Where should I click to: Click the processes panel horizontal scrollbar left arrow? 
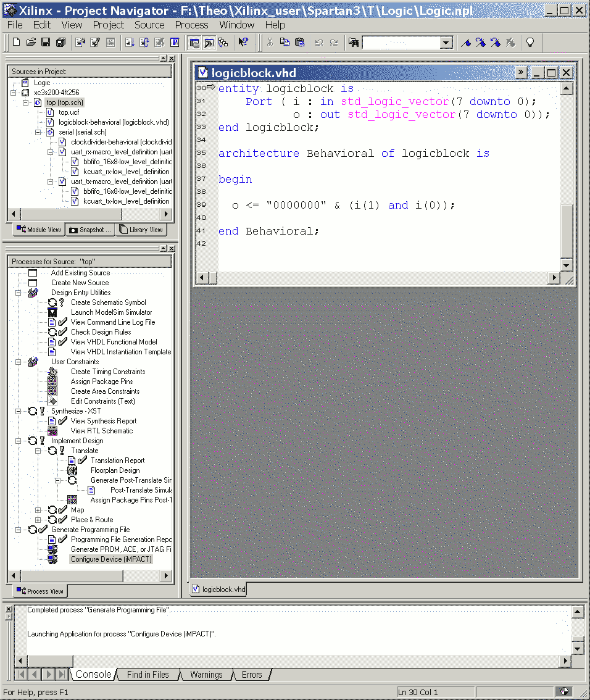click(x=14, y=575)
